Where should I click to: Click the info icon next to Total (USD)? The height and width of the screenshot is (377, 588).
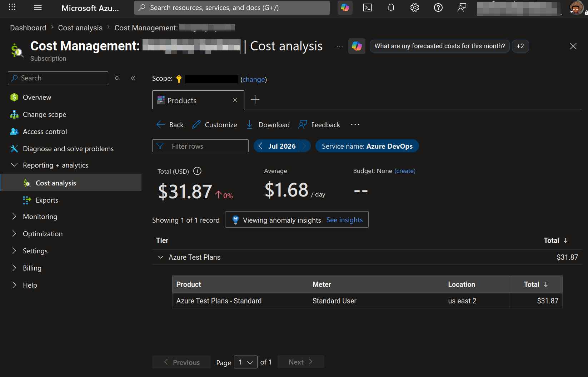click(x=197, y=171)
